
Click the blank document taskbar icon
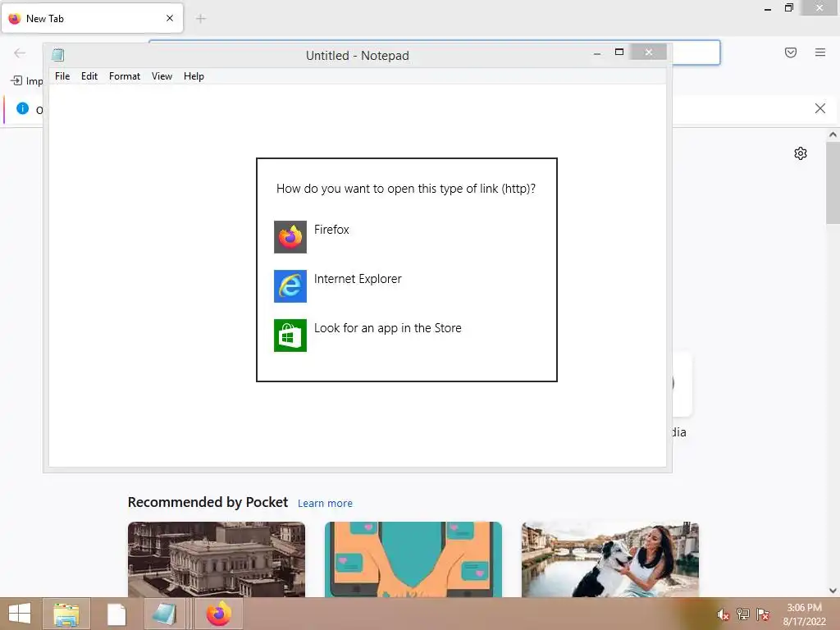pos(116,614)
